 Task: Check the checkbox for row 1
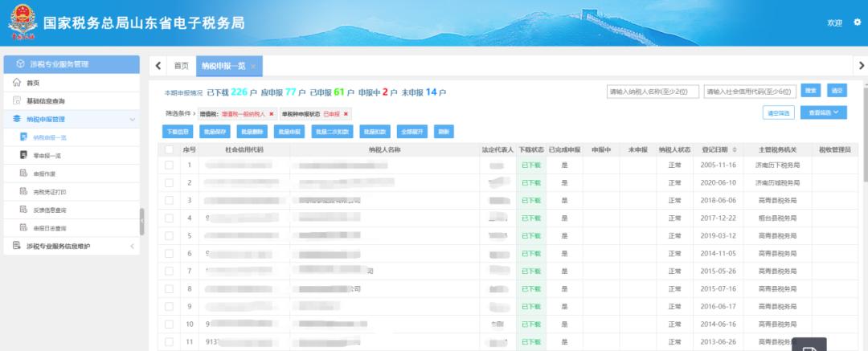point(169,165)
